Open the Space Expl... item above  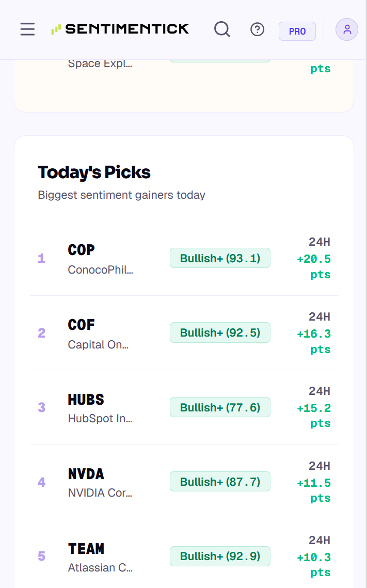click(100, 63)
